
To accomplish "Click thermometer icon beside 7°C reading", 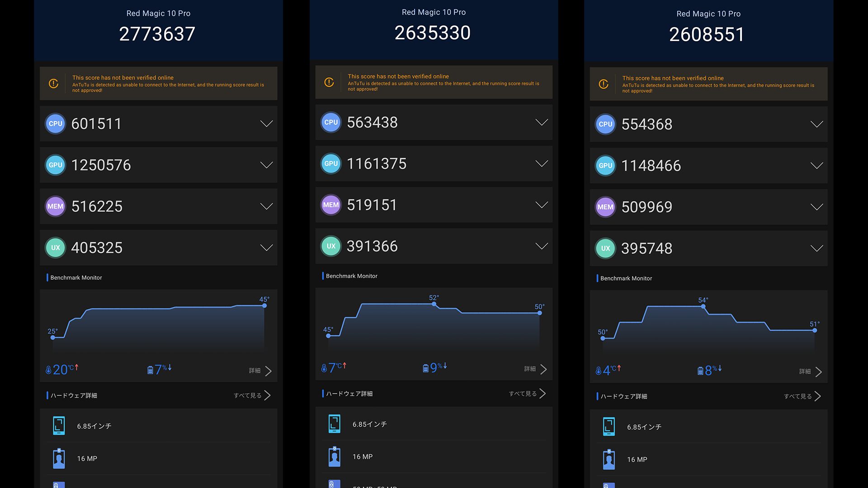I will 324,368.
